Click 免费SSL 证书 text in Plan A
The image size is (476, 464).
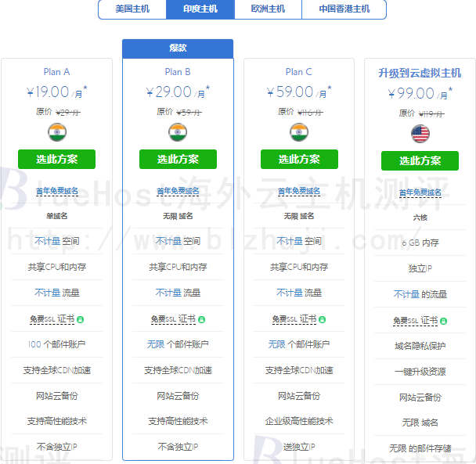coord(52,319)
